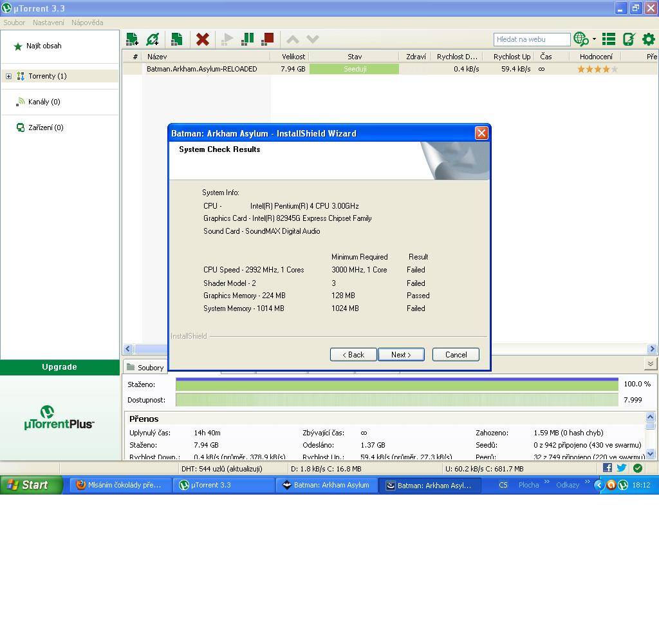This screenshot has height=644, width=659.
Task: Click Back in InstallShield Wizard
Action: point(353,355)
